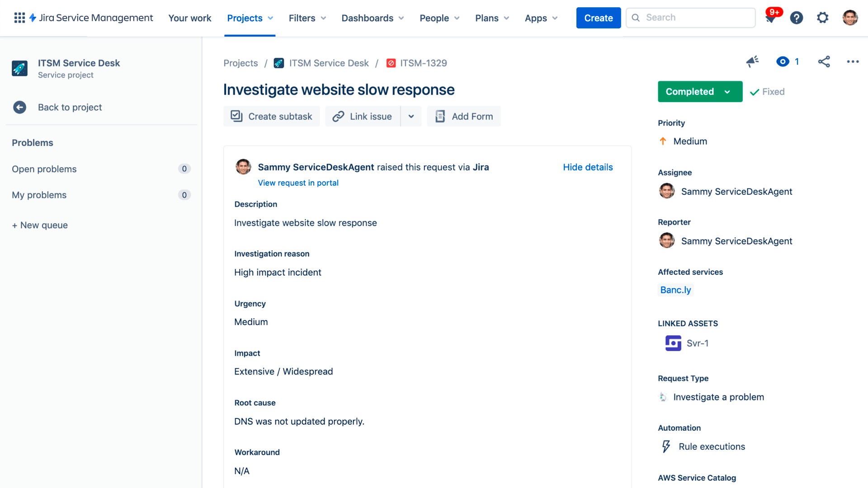
Task: Click the watch/eye icon showing 1 watcher
Action: click(x=783, y=61)
